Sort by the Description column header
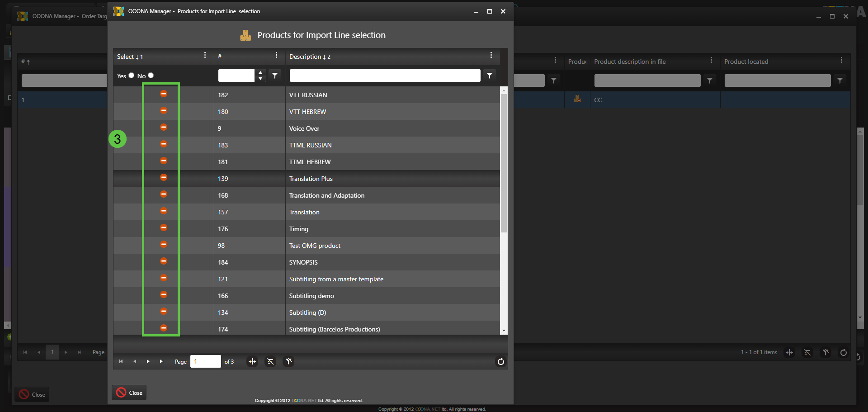This screenshot has width=868, height=412. pos(305,57)
